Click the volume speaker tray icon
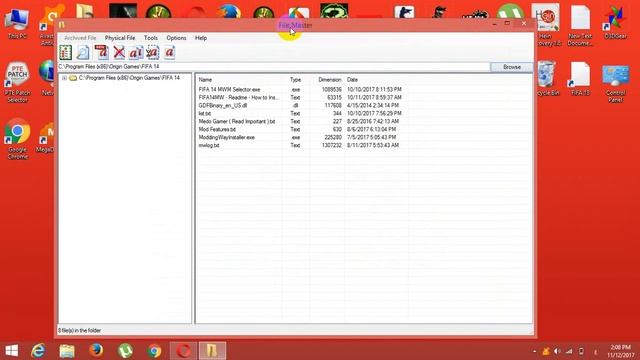This screenshot has height=360, width=640. point(557,351)
